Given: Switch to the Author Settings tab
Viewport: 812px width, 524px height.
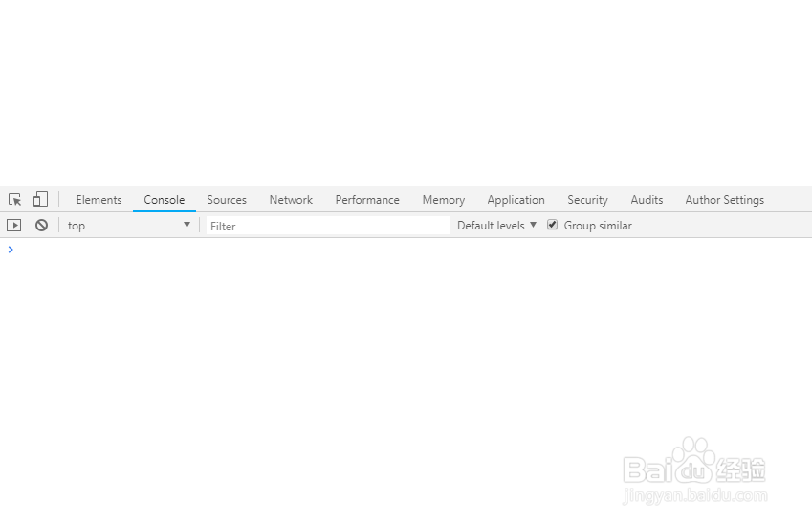Looking at the screenshot, I should (x=724, y=199).
